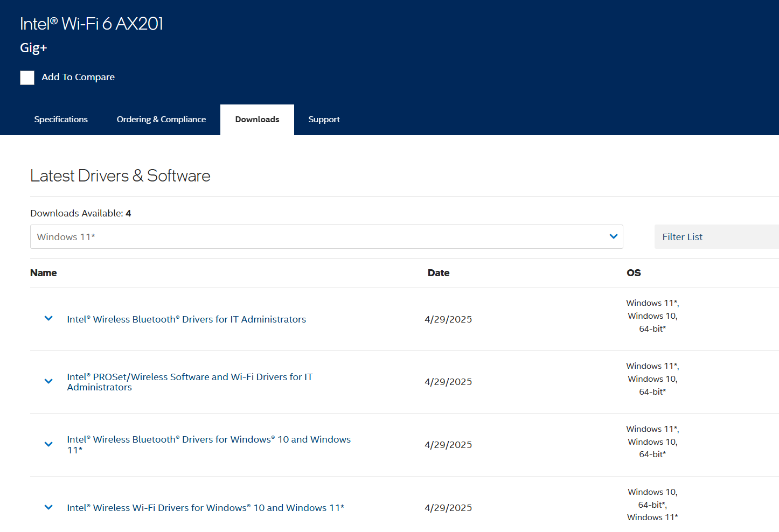
Task: Go to the Support tab
Action: click(324, 120)
